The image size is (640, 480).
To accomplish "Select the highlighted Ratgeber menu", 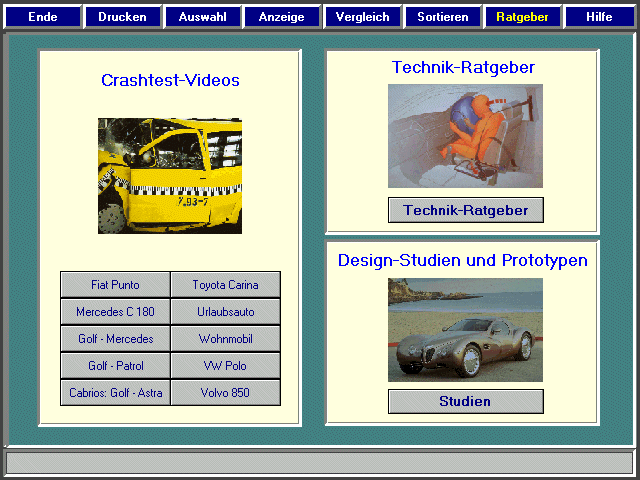I will coord(522,17).
